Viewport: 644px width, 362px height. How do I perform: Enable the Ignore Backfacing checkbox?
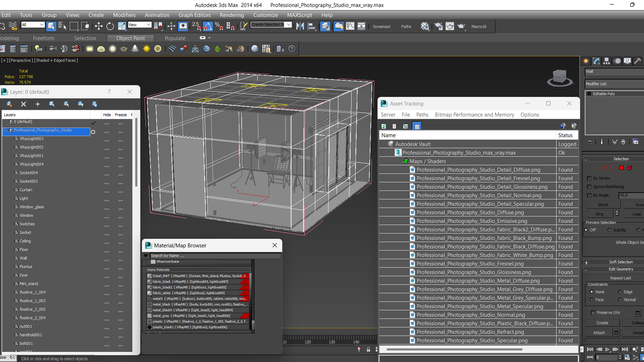click(x=589, y=187)
